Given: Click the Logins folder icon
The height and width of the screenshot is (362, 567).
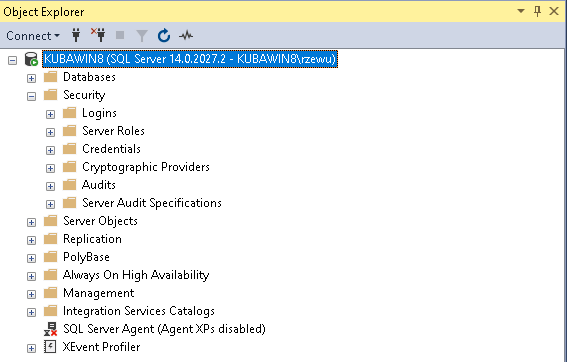Looking at the screenshot, I should pos(69,113).
